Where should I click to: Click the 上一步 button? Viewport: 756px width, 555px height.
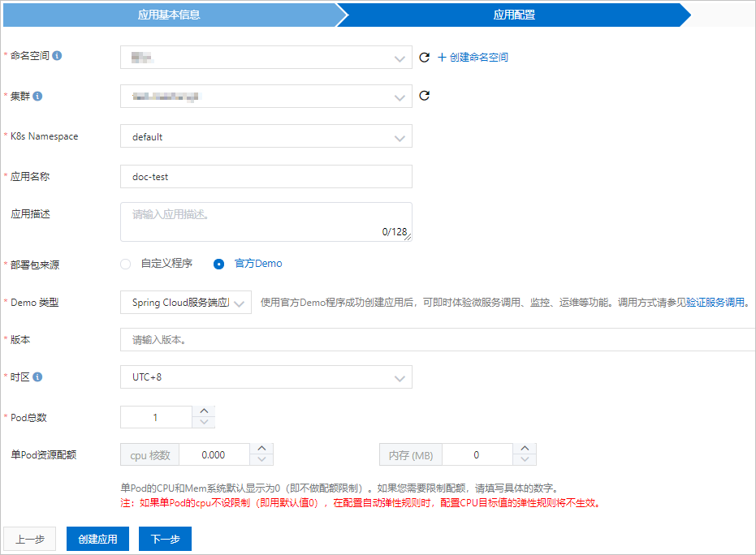click(30, 539)
